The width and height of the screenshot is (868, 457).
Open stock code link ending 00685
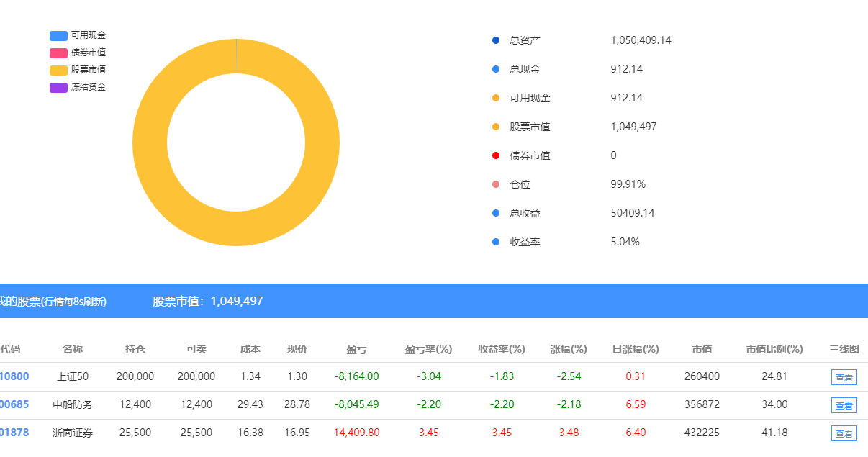point(14,404)
